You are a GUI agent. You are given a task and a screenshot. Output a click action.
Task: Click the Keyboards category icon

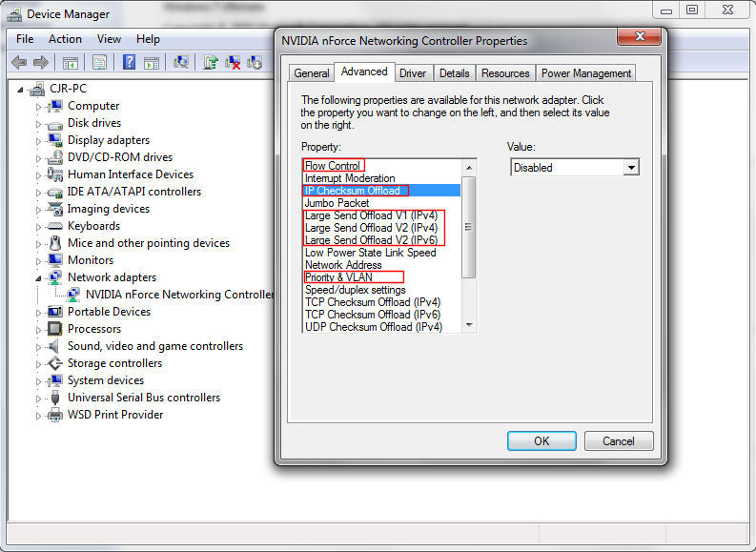coord(55,226)
